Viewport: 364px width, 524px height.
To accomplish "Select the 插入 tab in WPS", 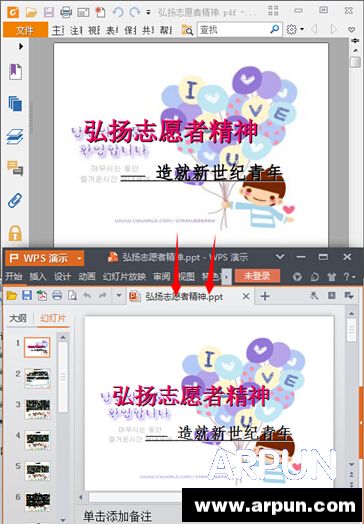I will click(x=38, y=276).
